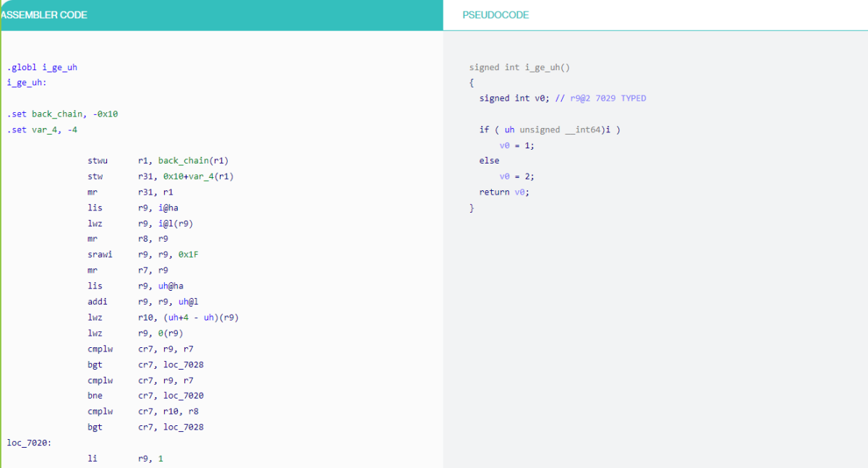Click the 'signed int i_ge_uh()' pseudocode declaration
This screenshot has height=468, width=868.
(x=519, y=67)
